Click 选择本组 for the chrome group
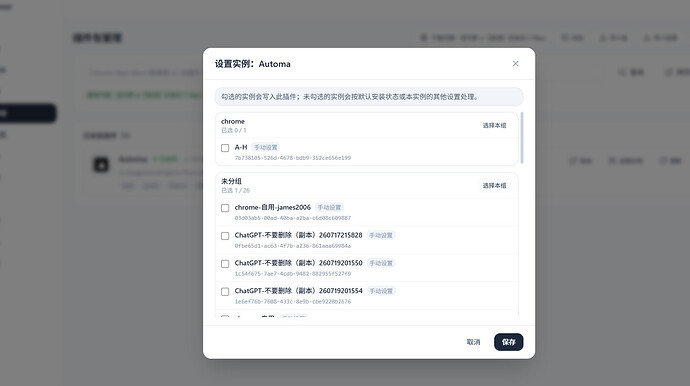This screenshot has height=386, width=690. pyautogui.click(x=494, y=125)
